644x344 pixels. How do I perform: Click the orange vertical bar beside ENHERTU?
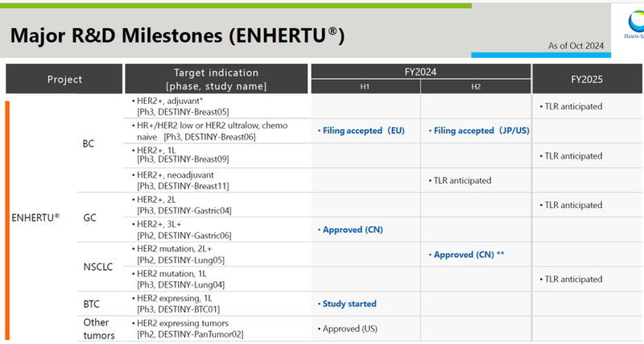point(8,218)
